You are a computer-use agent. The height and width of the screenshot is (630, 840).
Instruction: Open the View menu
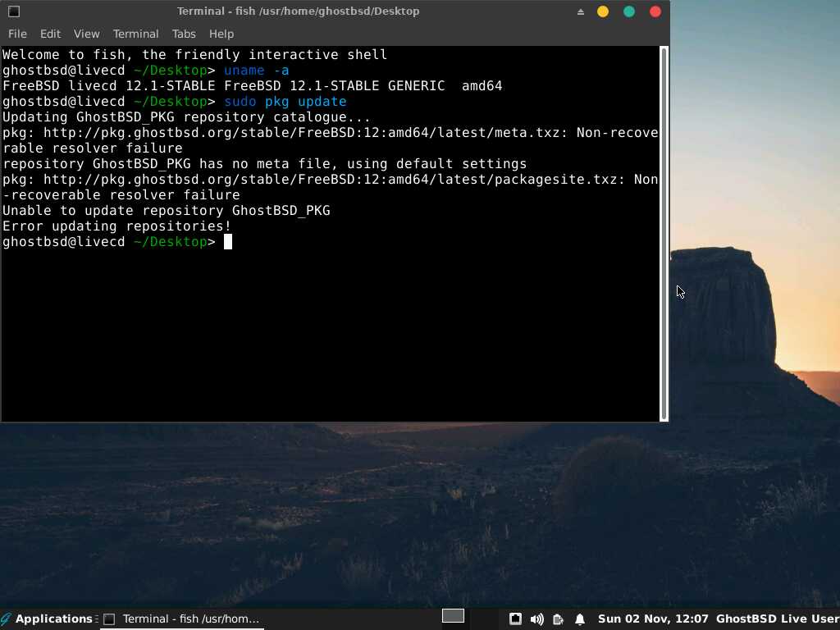(x=86, y=34)
